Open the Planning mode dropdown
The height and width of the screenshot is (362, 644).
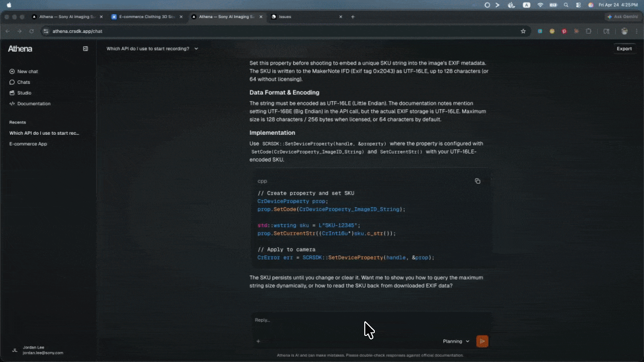(x=456, y=341)
